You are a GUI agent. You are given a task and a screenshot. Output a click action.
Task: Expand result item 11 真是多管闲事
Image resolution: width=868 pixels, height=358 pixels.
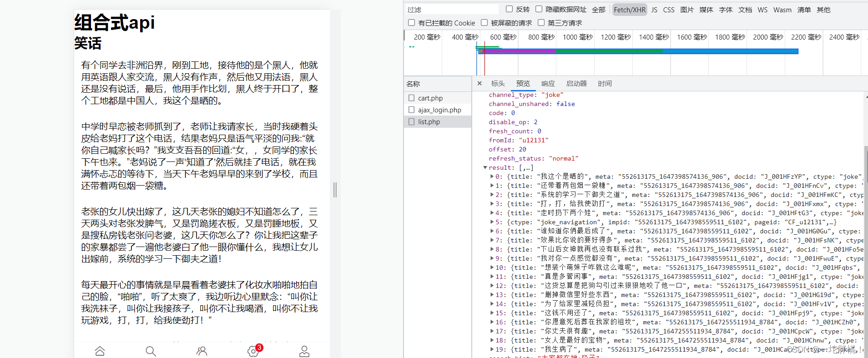pyautogui.click(x=492, y=277)
